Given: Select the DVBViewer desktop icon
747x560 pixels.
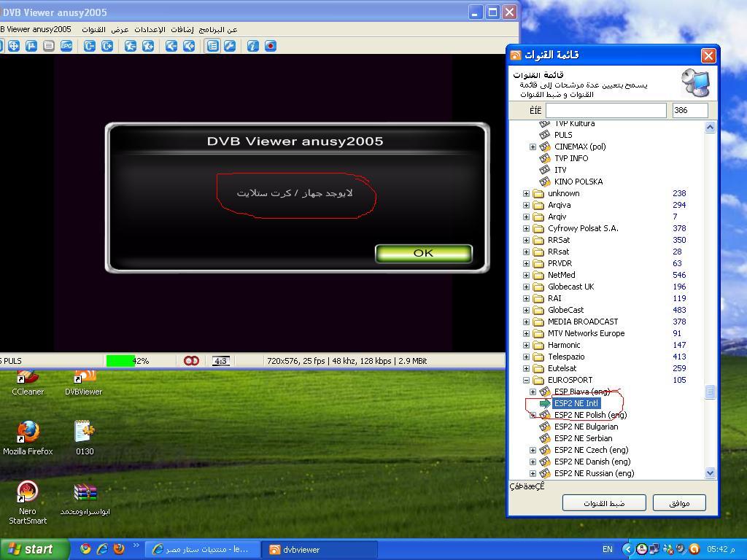Looking at the screenshot, I should click(x=83, y=384).
